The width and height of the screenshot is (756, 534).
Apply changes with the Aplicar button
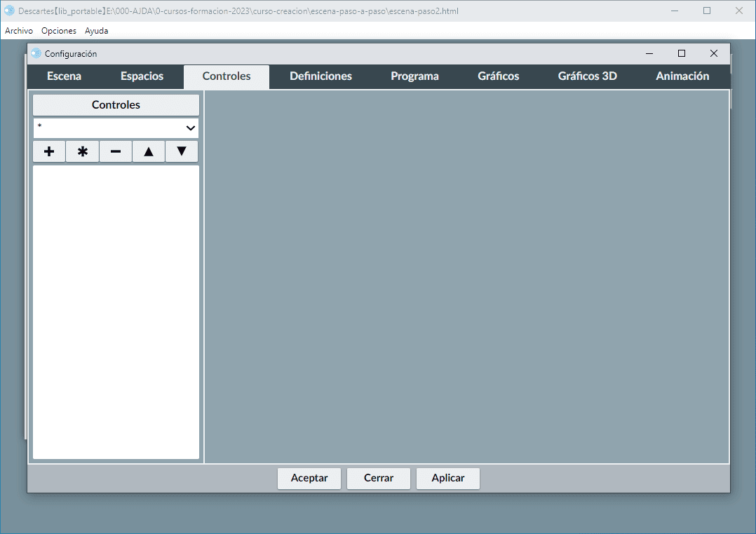[447, 478]
